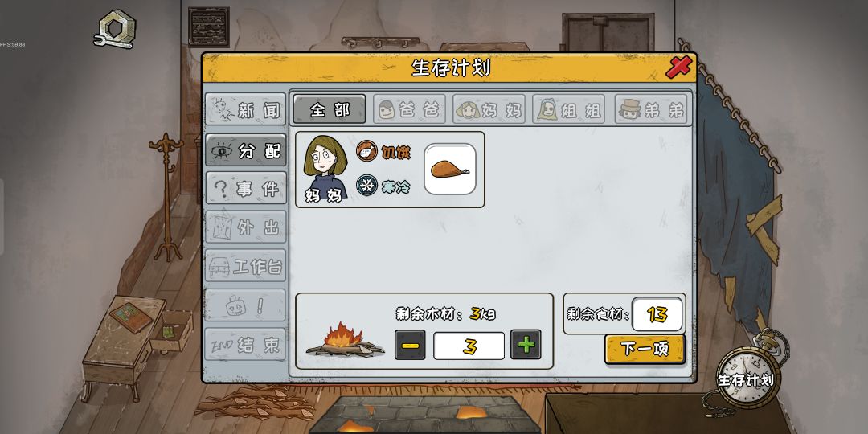
Task: Select the campfire icon
Action: [345, 340]
